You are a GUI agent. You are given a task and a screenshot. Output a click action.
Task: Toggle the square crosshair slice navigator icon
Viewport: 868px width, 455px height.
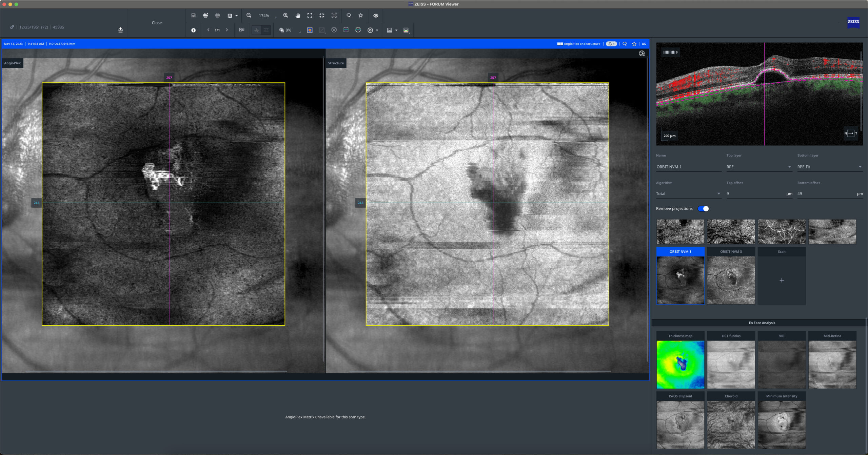pos(346,30)
